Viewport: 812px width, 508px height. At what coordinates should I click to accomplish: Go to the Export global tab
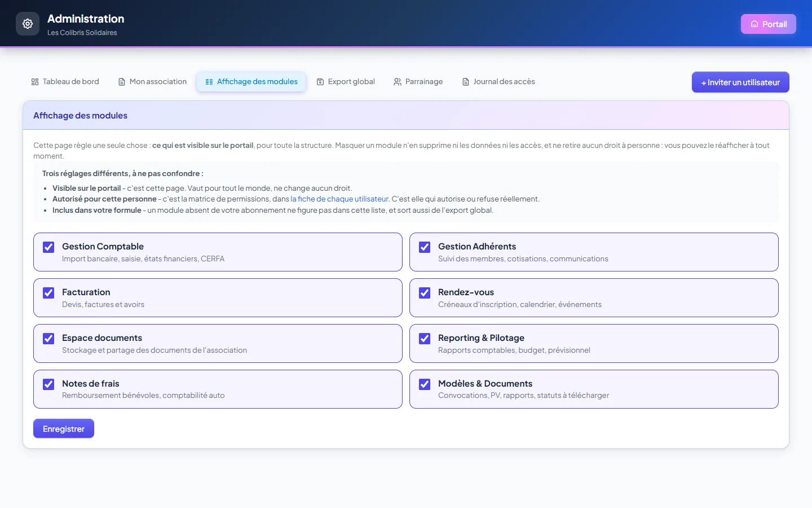click(x=346, y=82)
